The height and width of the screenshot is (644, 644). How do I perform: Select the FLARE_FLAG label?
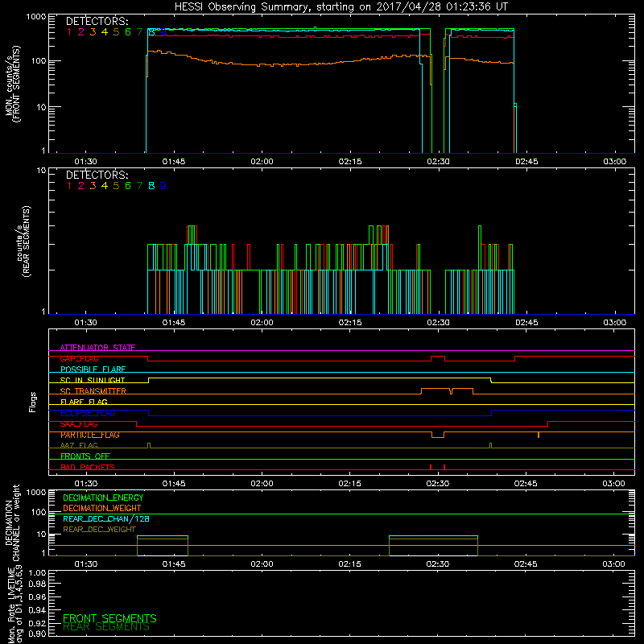[x=84, y=402]
